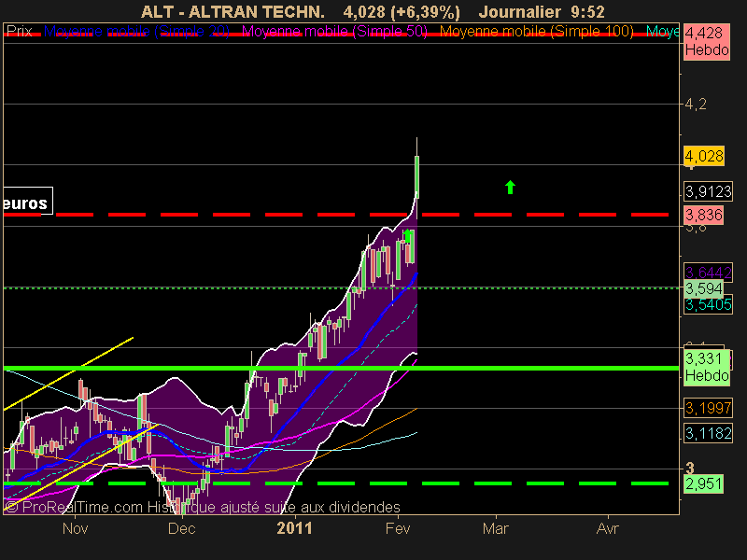
Task: Click the Journalier timeframe label
Action: click(520, 11)
